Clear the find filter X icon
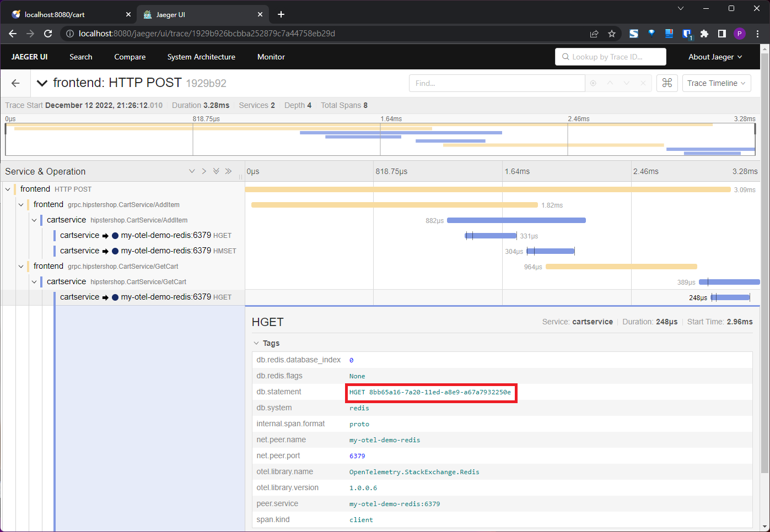 [x=643, y=83]
